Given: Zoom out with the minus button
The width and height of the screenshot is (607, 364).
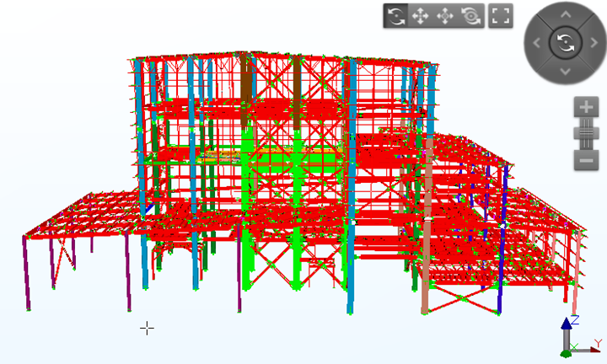Looking at the screenshot, I should (586, 160).
